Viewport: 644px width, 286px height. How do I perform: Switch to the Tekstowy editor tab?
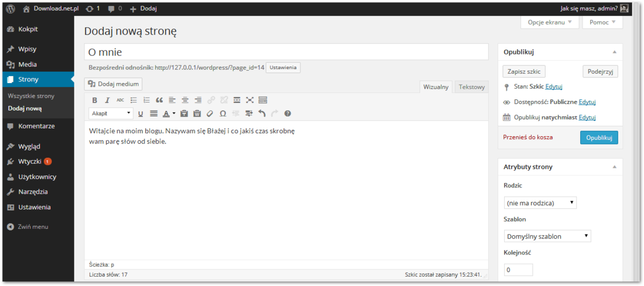(x=472, y=87)
